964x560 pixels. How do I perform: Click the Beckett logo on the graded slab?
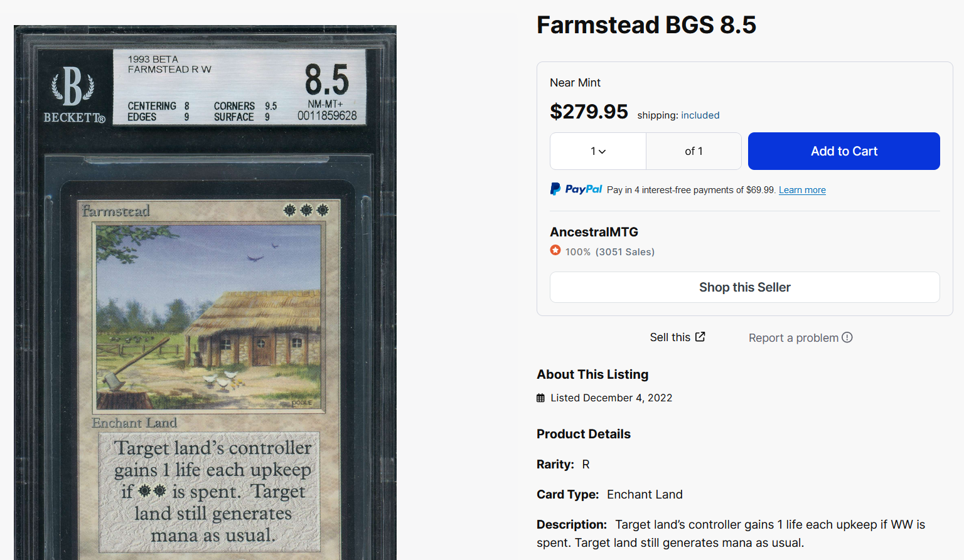pos(73,90)
